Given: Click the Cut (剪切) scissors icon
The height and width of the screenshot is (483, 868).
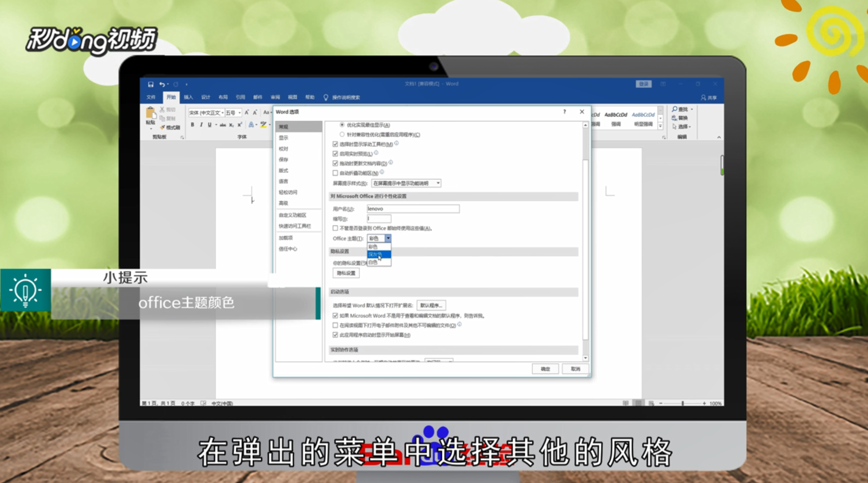Looking at the screenshot, I should pos(162,110).
